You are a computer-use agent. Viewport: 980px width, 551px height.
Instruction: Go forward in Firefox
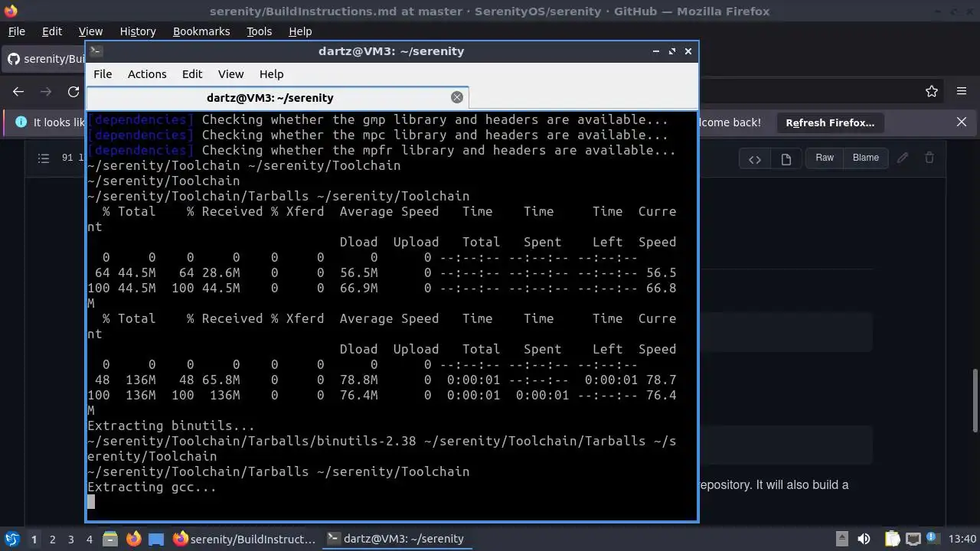pos(46,91)
